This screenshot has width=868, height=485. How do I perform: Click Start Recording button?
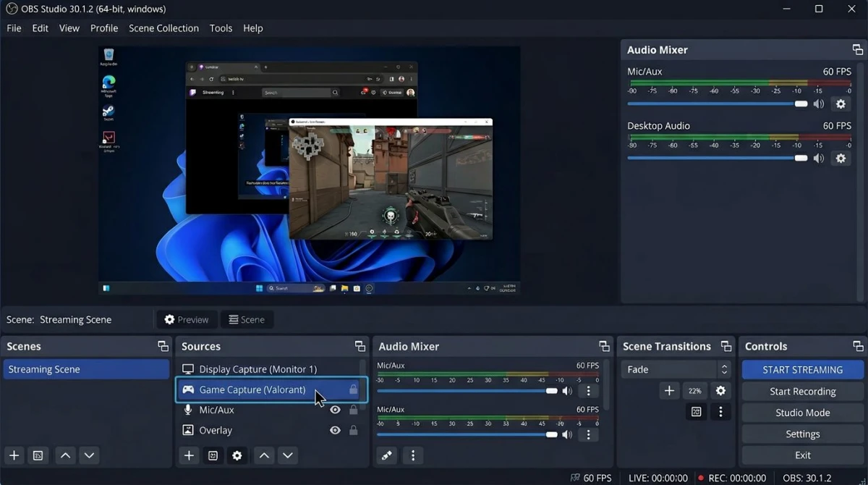point(803,391)
